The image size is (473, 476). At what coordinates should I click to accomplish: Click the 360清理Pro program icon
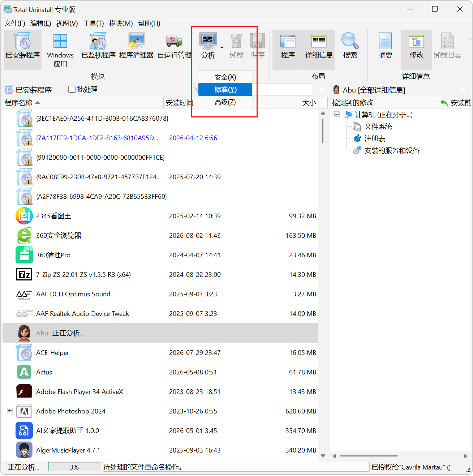(x=24, y=255)
